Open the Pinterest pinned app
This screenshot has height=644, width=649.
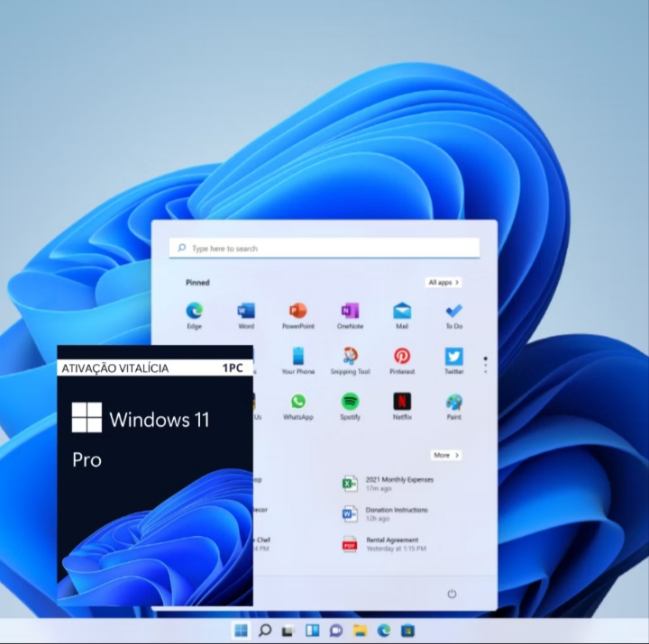click(x=402, y=360)
